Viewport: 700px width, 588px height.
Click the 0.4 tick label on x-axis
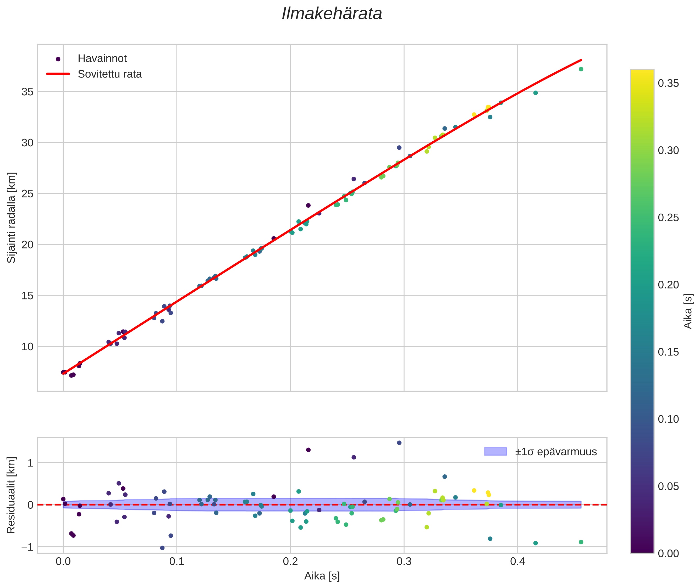(517, 561)
